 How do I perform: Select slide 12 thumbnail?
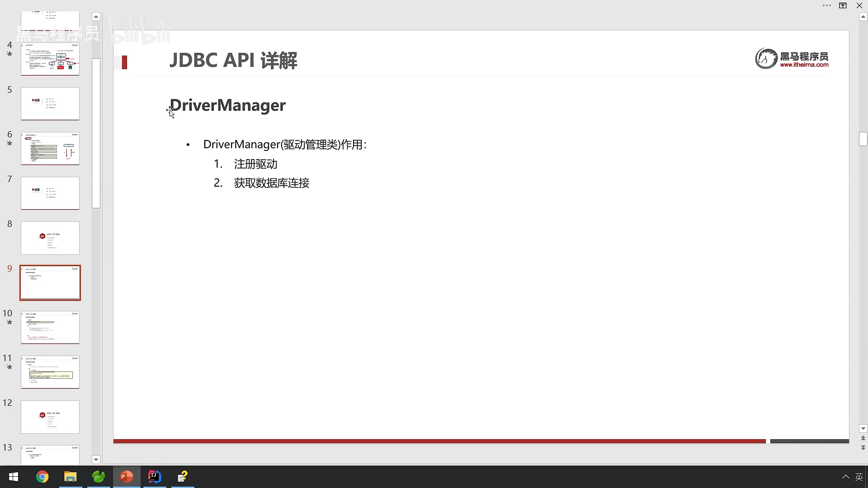click(50, 417)
